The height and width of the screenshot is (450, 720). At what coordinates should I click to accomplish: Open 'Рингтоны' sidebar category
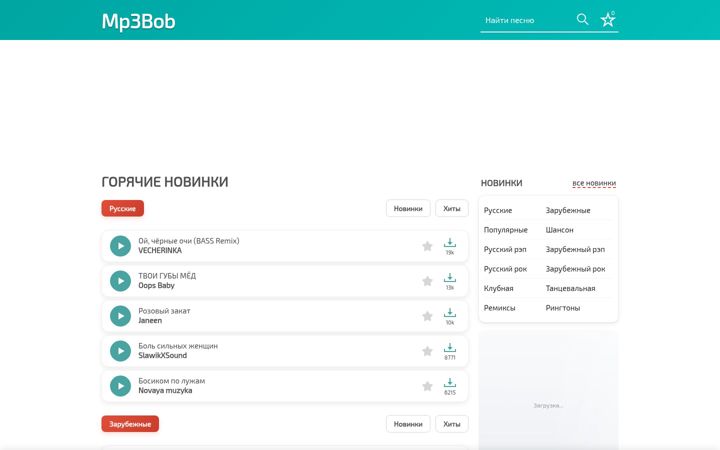coord(562,308)
